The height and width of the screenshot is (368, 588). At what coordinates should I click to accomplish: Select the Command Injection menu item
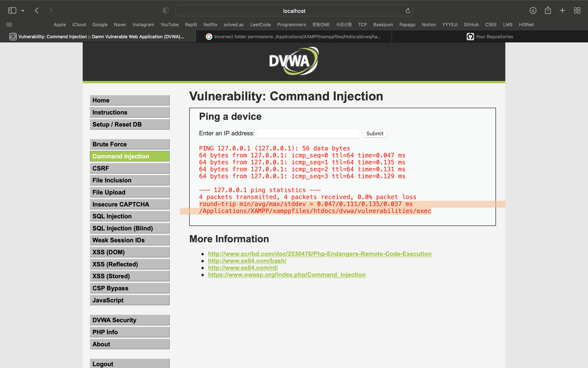click(130, 156)
